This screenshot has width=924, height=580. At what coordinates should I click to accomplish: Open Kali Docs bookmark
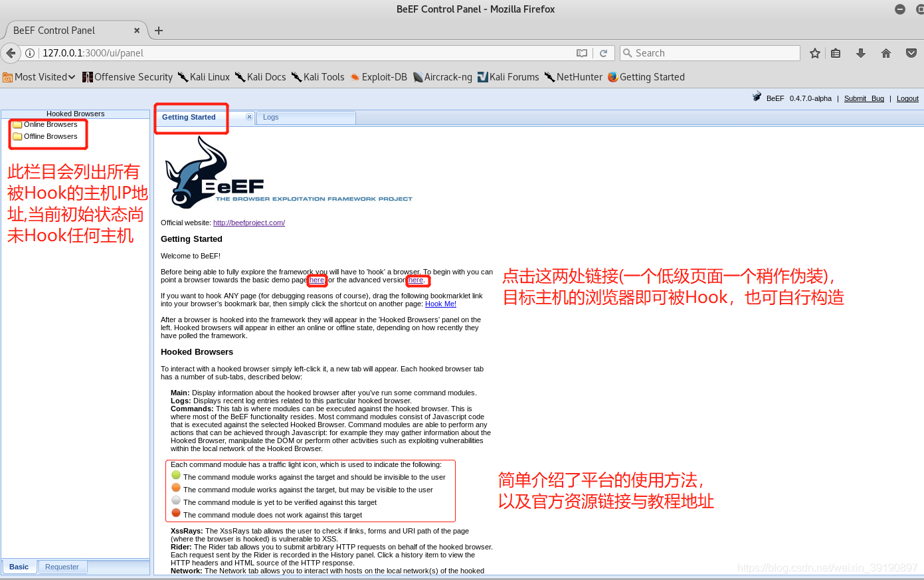point(260,77)
